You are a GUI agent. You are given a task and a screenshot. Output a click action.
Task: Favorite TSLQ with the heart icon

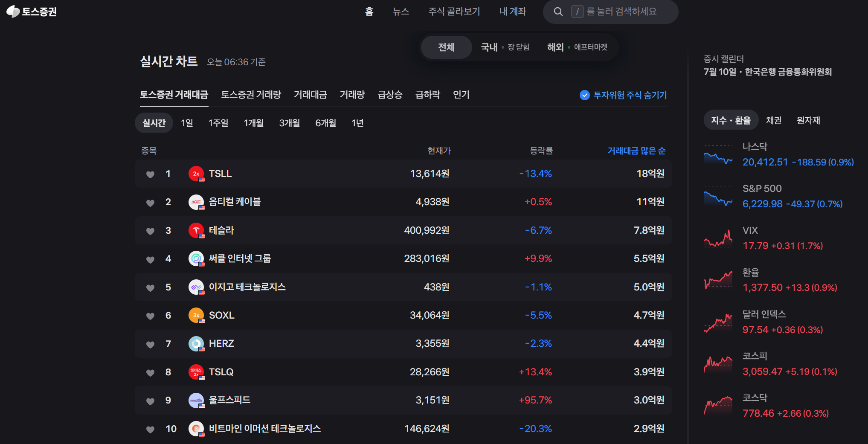(x=150, y=372)
